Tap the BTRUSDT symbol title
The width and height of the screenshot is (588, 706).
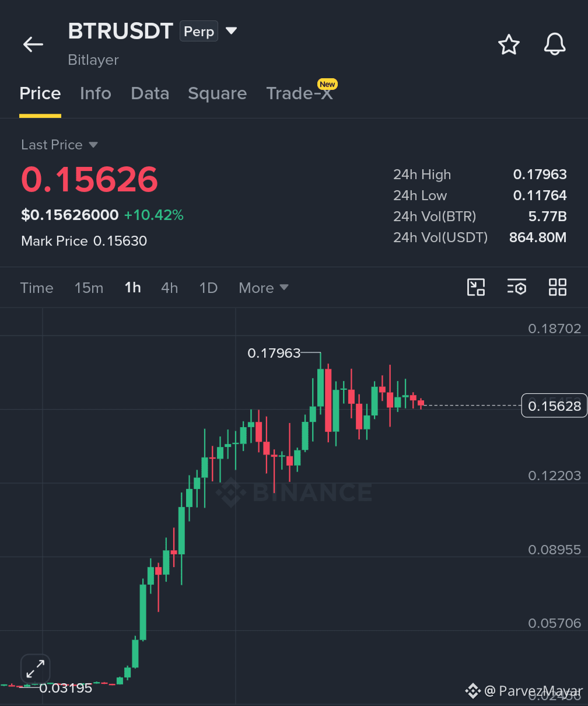tap(121, 31)
